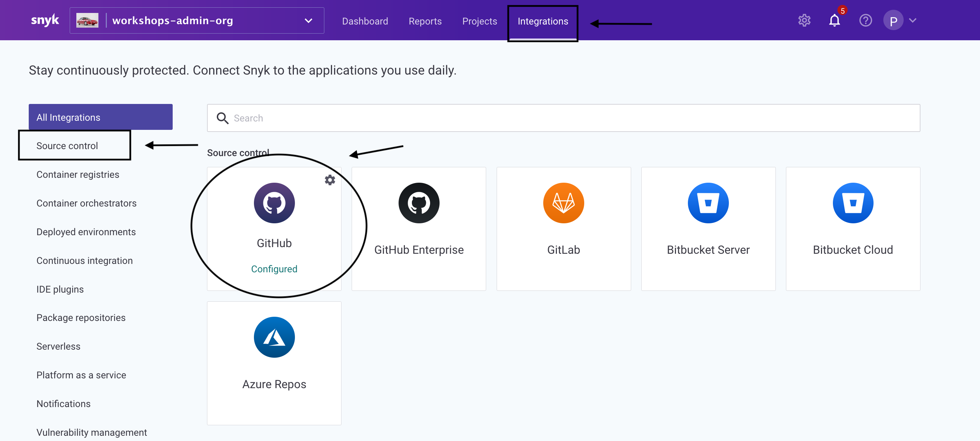The width and height of the screenshot is (980, 441).
Task: Select the Azure Repos logo
Action: point(274,337)
